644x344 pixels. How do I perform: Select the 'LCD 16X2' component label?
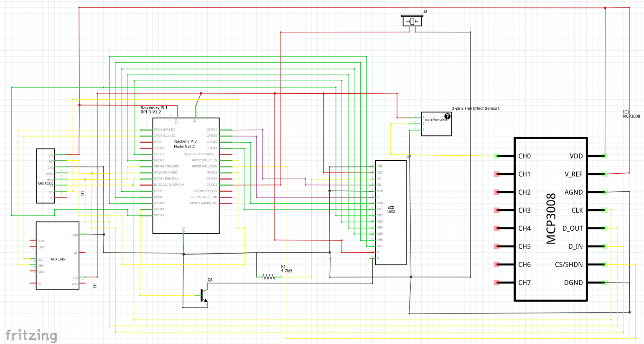tap(391, 210)
